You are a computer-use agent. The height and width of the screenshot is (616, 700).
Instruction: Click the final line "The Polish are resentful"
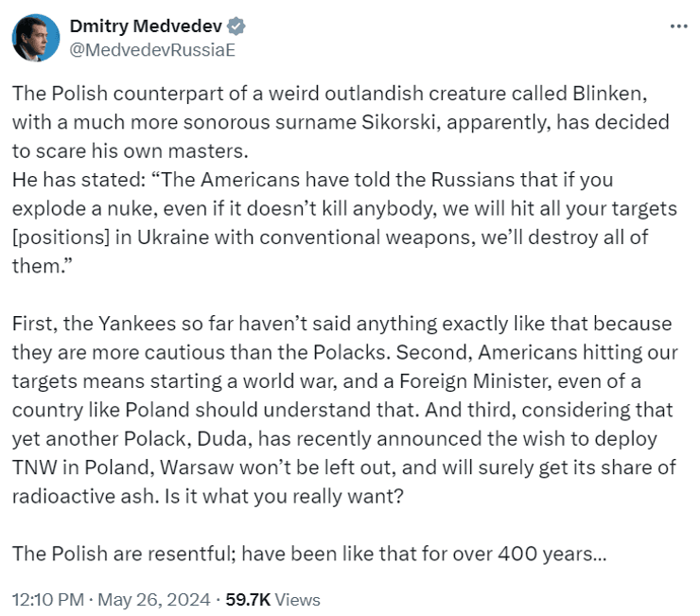pyautogui.click(x=308, y=554)
